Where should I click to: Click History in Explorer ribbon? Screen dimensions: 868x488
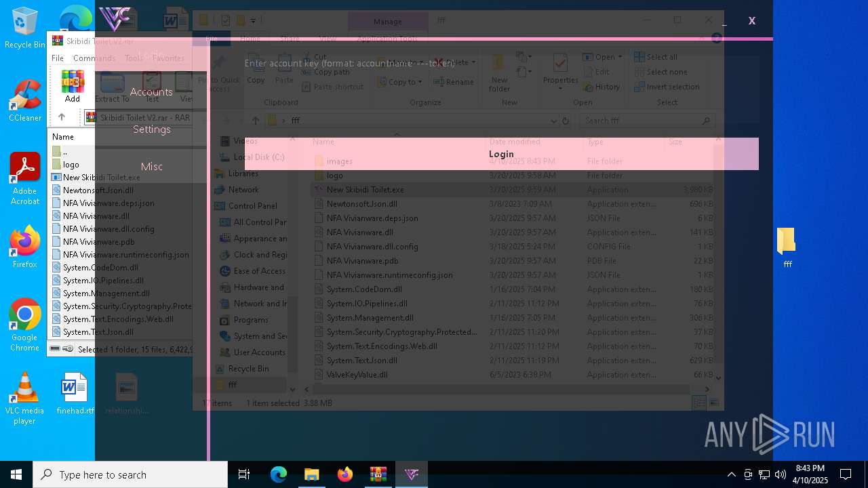(x=601, y=87)
